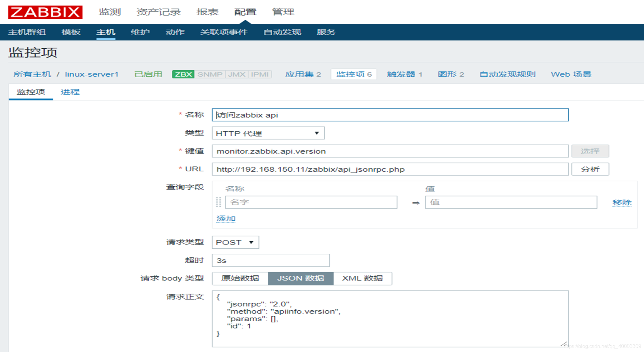The height and width of the screenshot is (352, 644).
Task: Click the 选择 key button
Action: point(590,151)
